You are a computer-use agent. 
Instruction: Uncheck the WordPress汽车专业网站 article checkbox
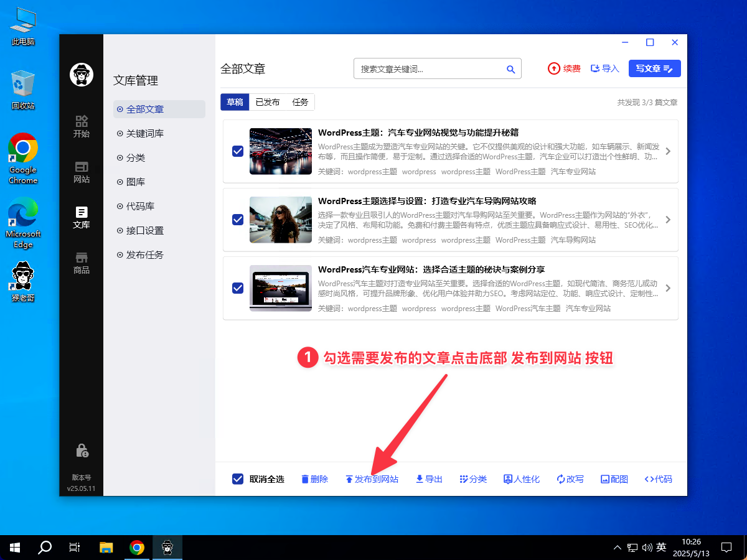(x=237, y=288)
